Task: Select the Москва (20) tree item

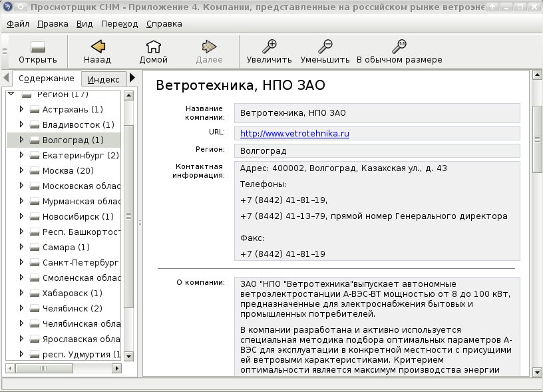Action: (68, 171)
